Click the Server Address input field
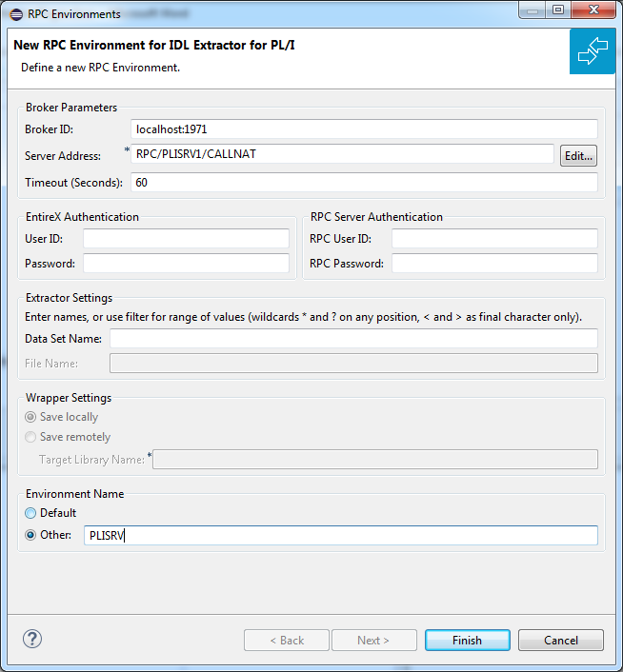 tap(342, 154)
